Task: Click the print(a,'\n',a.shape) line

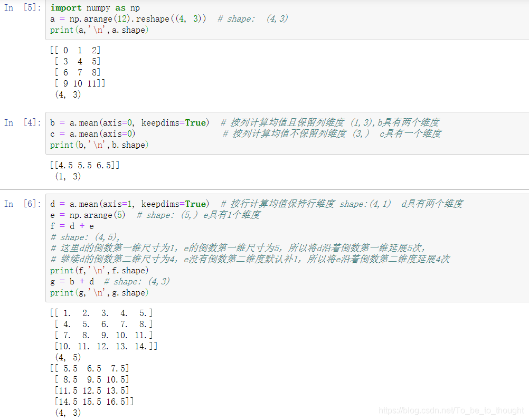Action: 99,30
